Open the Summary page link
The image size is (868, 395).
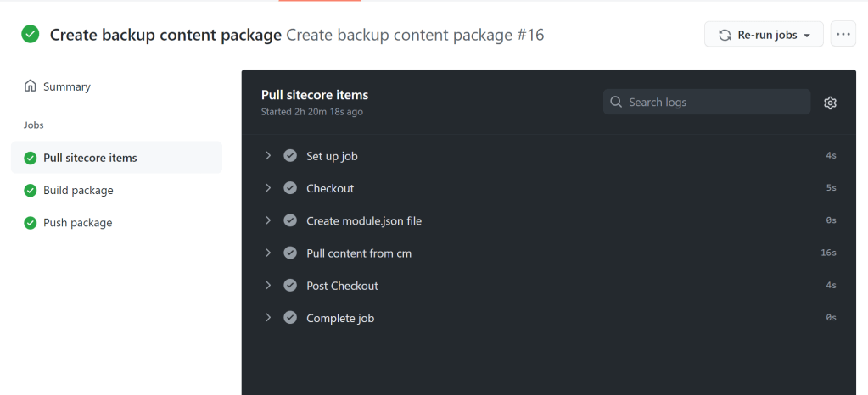(66, 86)
